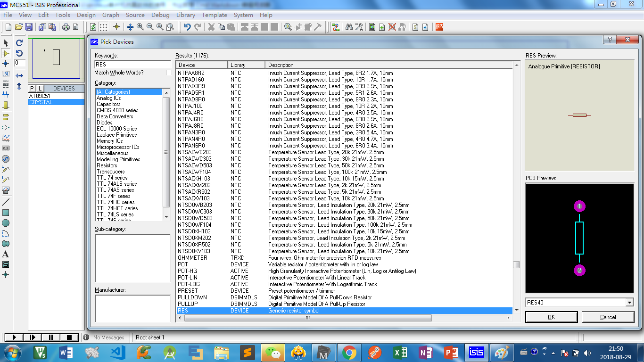Image resolution: width=644 pixels, height=362 pixels.
Task: Click the simulation Pause button
Action: pos(51,337)
